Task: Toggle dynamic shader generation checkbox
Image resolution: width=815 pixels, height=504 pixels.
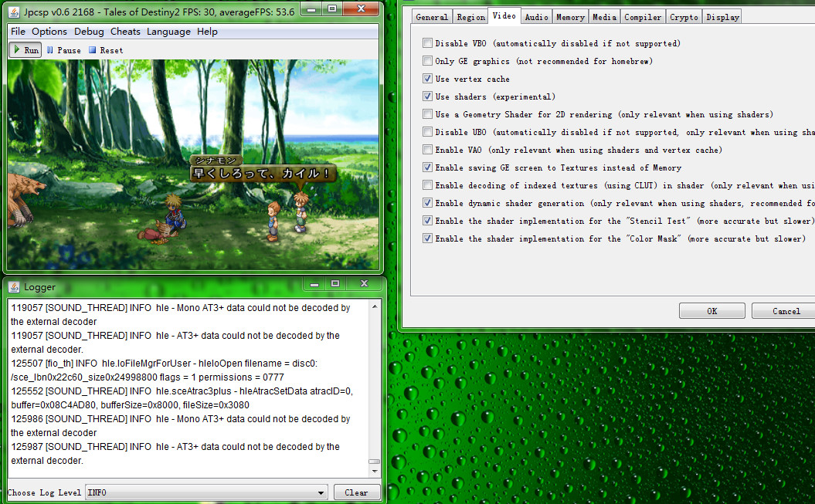Action: click(x=427, y=202)
